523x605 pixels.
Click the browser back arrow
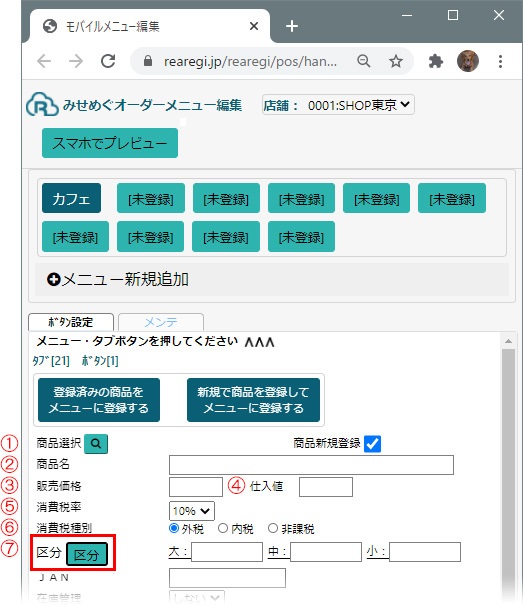coord(44,61)
